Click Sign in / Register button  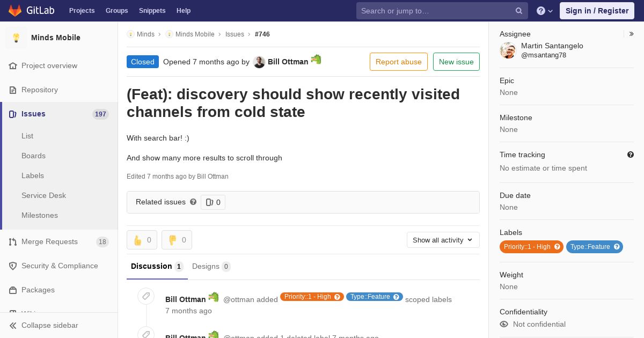tap(597, 11)
